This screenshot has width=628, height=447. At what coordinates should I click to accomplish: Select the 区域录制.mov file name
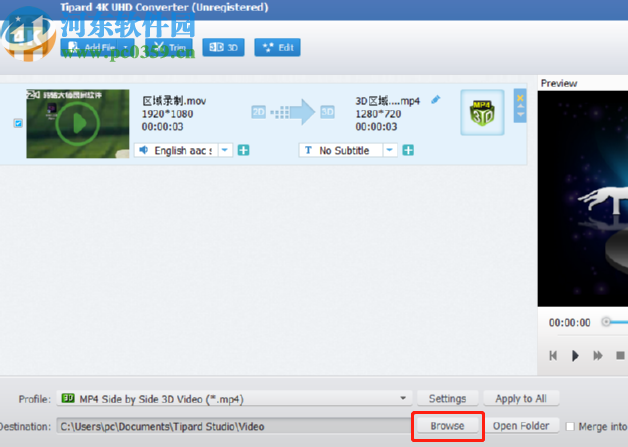pyautogui.click(x=174, y=101)
